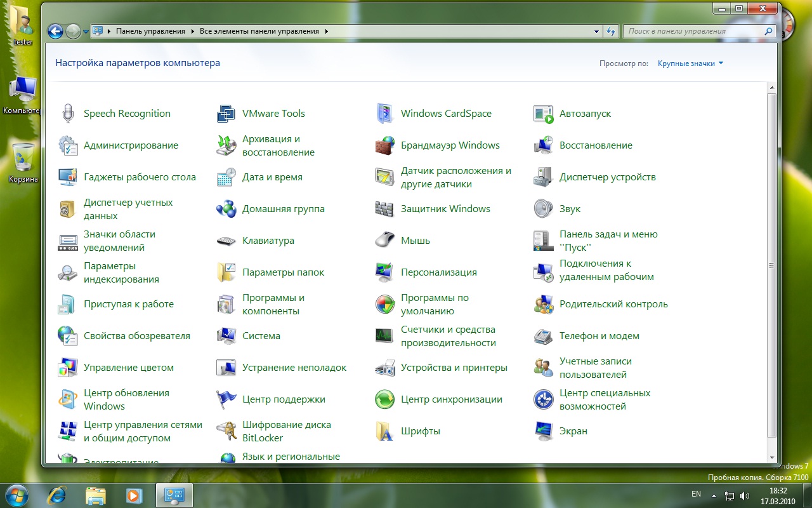
Task: Open the Speech Recognition microphone icon
Action: [x=68, y=114]
